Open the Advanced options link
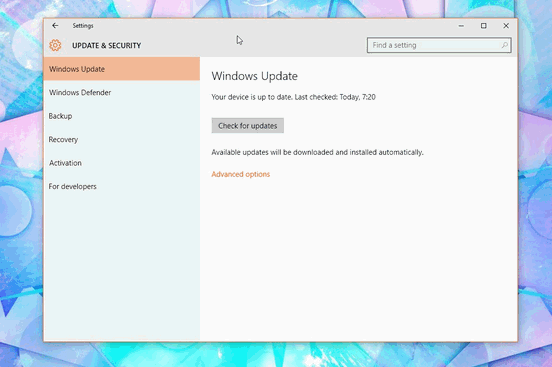 coord(240,174)
